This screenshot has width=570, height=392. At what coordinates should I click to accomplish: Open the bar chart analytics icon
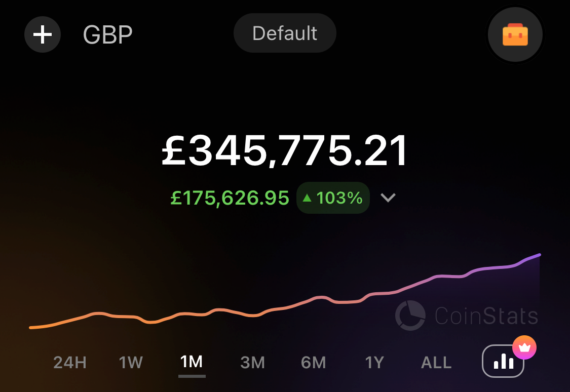[x=503, y=361]
